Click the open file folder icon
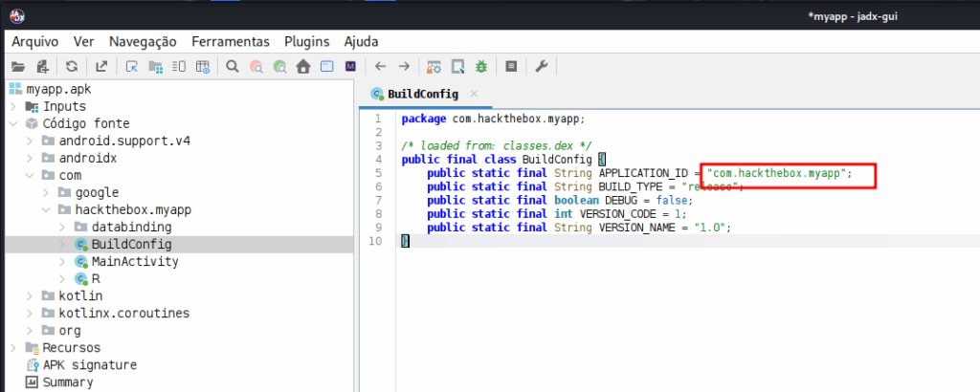The width and height of the screenshot is (980, 392). (x=16, y=67)
